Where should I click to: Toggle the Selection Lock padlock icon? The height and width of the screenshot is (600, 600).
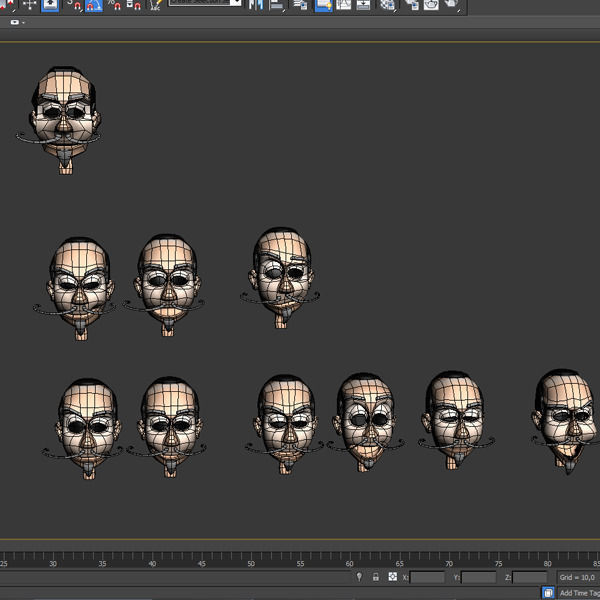click(x=376, y=577)
